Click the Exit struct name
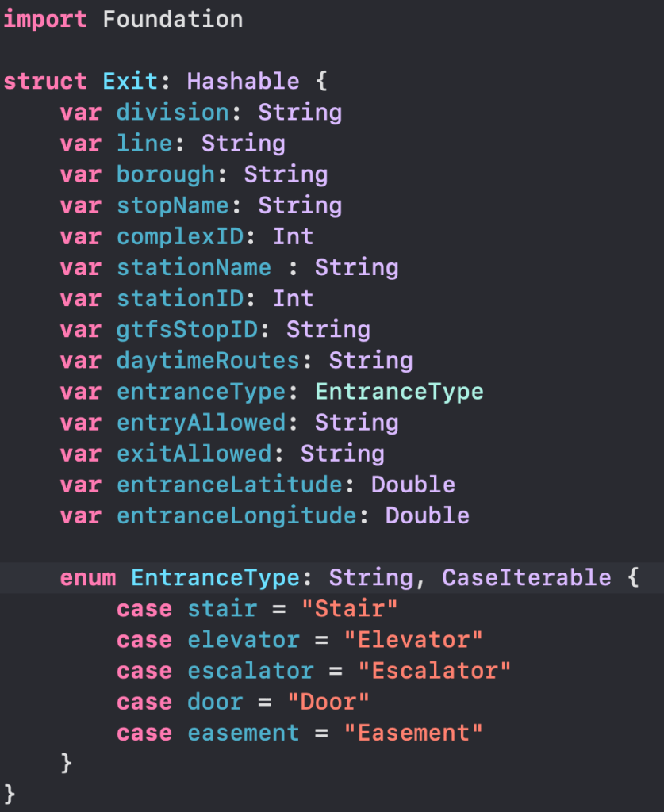Screen dimensions: 664x812 (131, 82)
